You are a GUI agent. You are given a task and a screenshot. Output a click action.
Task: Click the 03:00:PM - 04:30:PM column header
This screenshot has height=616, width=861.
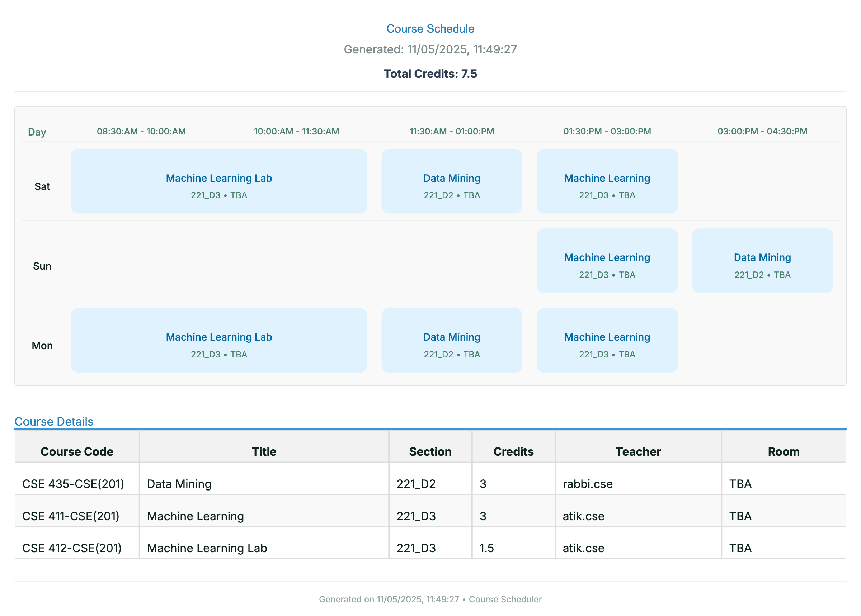pyautogui.click(x=762, y=131)
